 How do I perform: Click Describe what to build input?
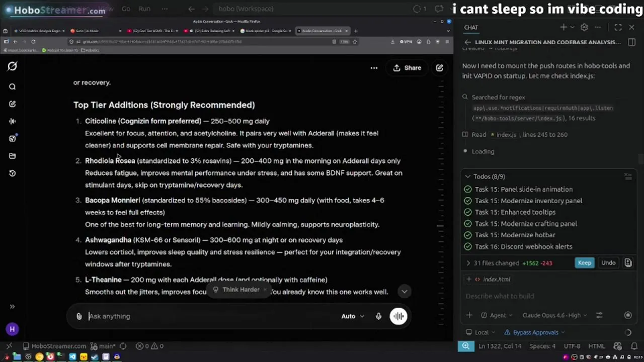548,296
